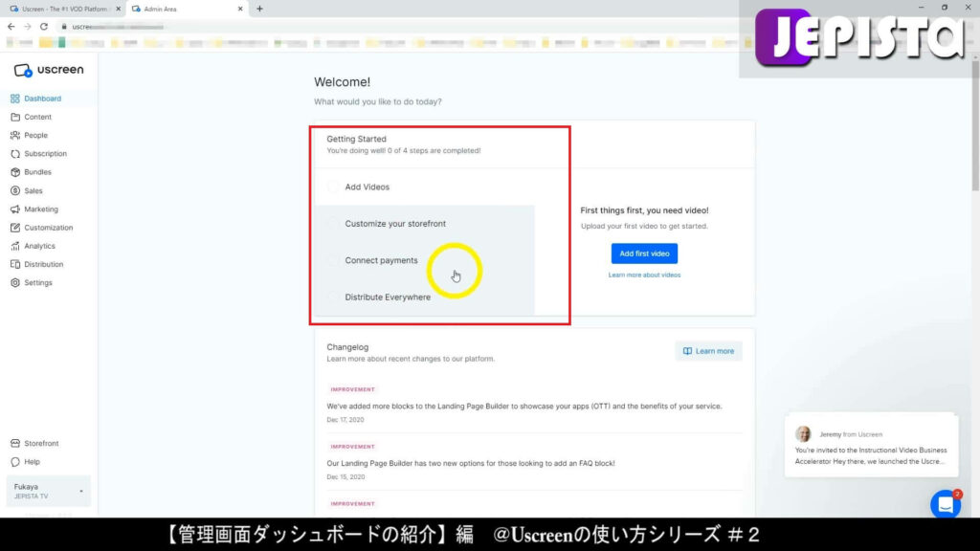Click Customize your storefront step label
The image size is (980, 551).
[x=395, y=224]
